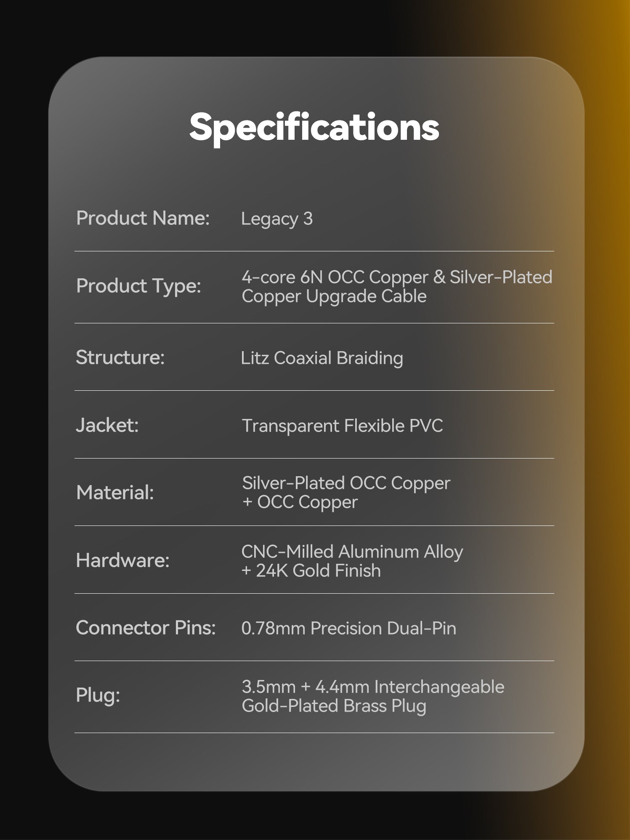The width and height of the screenshot is (630, 840).
Task: Click the Gold-Plated Brass Plug text
Action: pyautogui.click(x=334, y=706)
